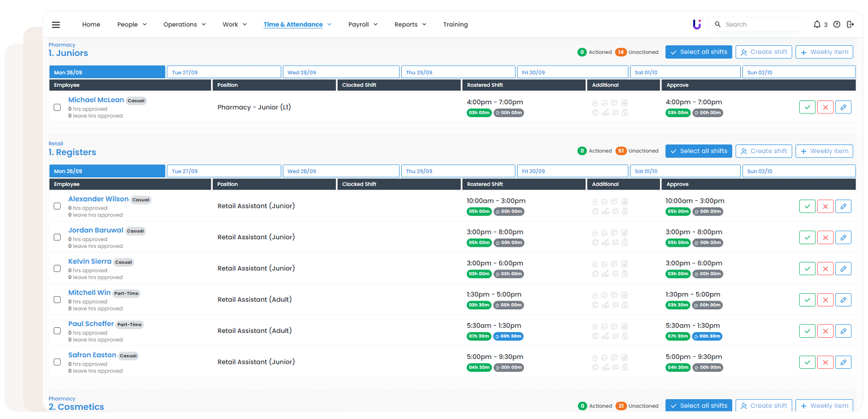This screenshot has height=419, width=868.
Task: Click the notifications bell icon
Action: 817,25
